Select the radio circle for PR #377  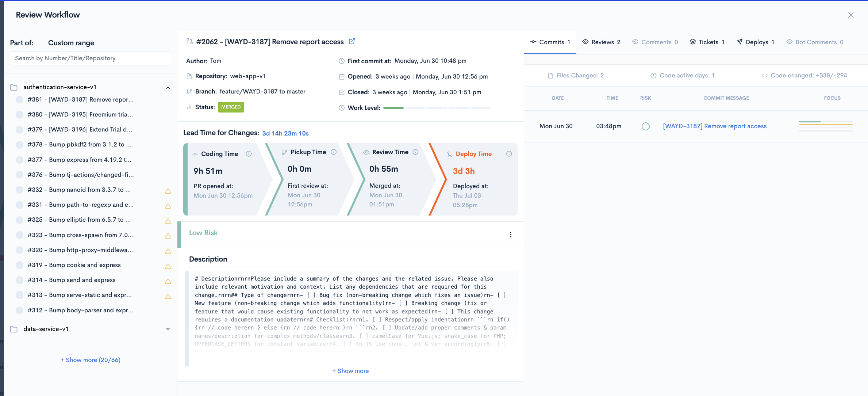(20, 160)
